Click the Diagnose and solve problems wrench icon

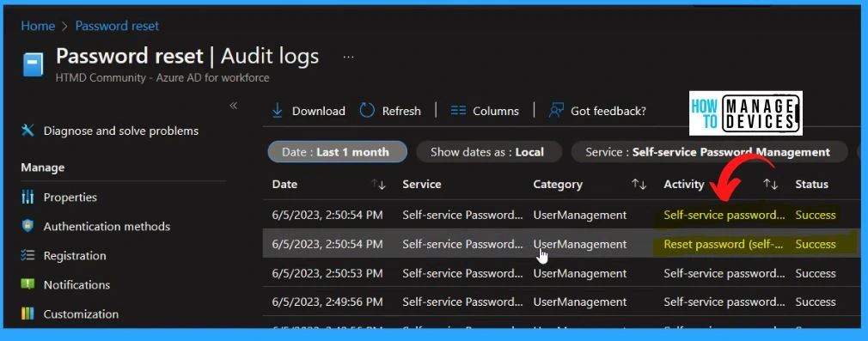[x=28, y=131]
